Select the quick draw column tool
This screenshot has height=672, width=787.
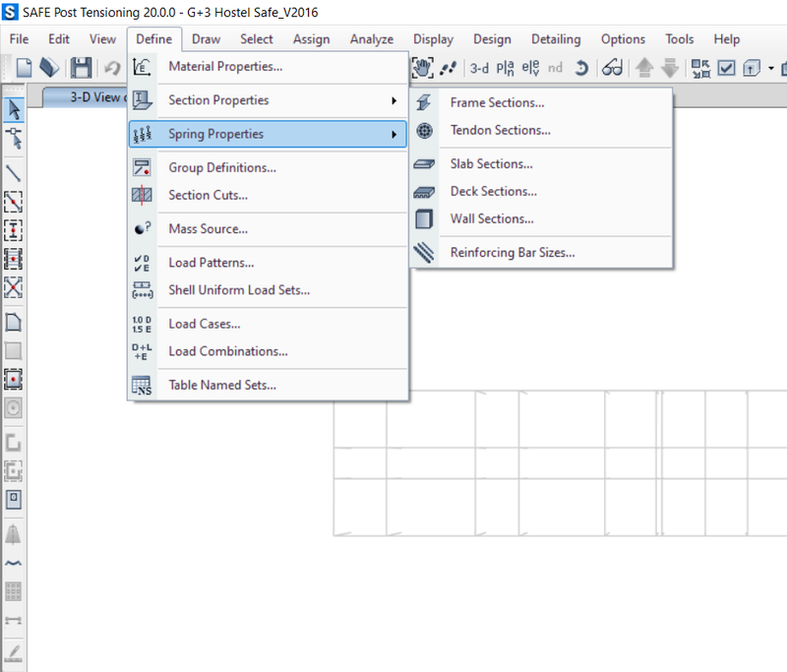tap(14, 230)
